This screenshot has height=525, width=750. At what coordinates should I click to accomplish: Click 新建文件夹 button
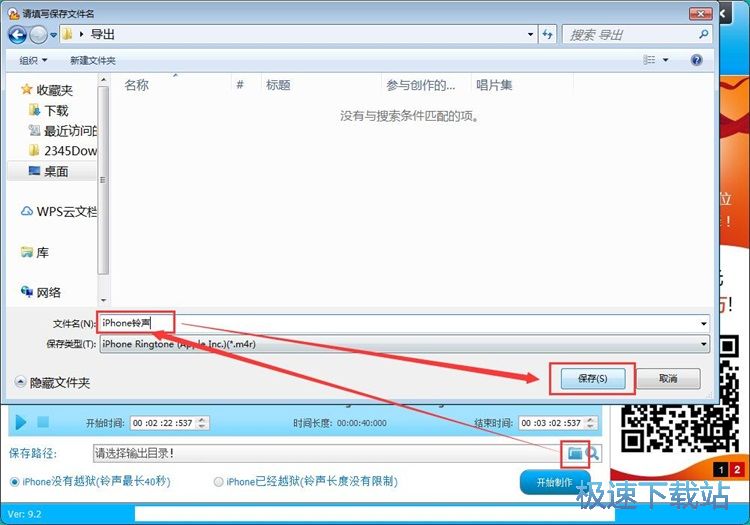click(92, 60)
